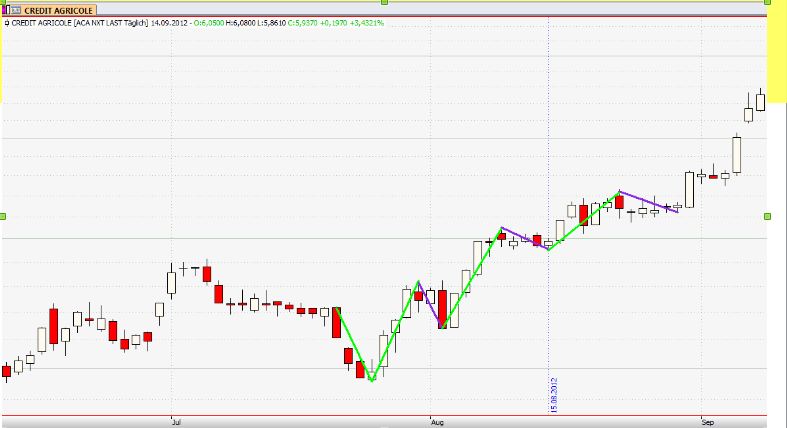
Task: Click the chart icon in the tab header
Action: [16, 10]
